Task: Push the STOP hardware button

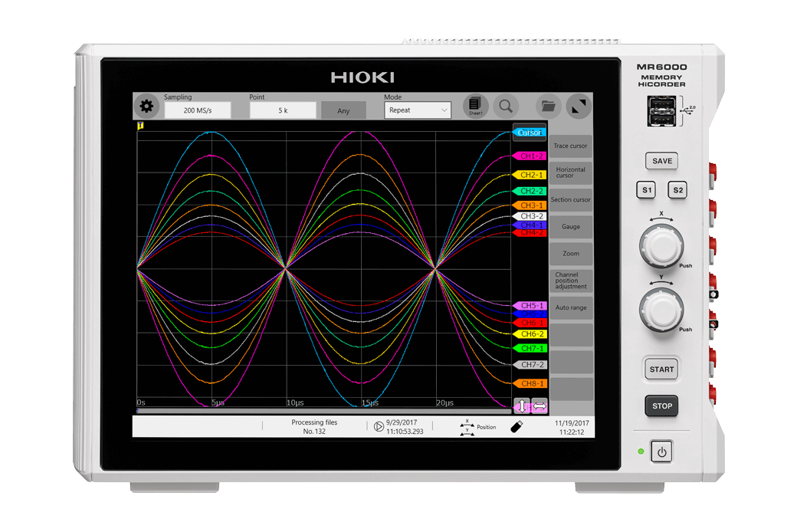Action: pyautogui.click(x=661, y=406)
